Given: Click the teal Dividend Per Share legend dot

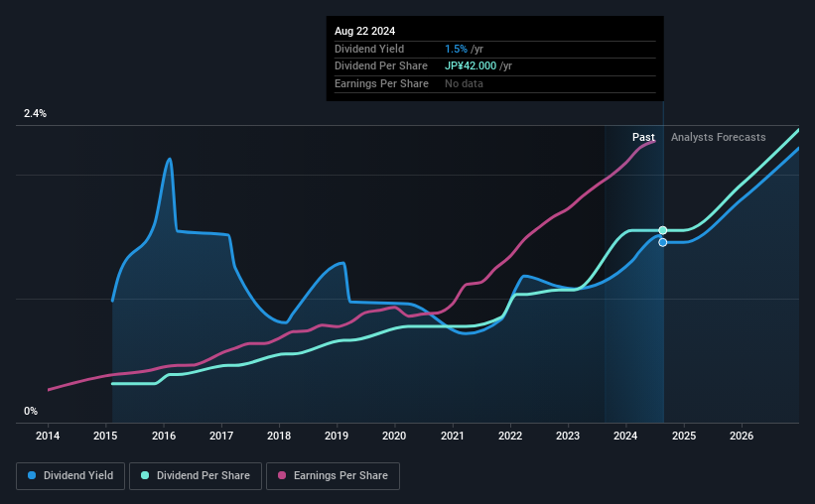Looking at the screenshot, I should 145,475.
